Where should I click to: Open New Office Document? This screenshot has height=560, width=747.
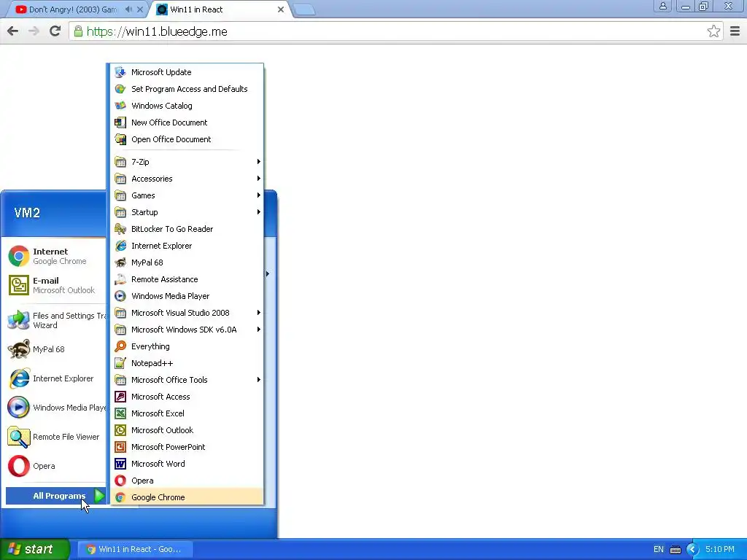tap(187, 122)
